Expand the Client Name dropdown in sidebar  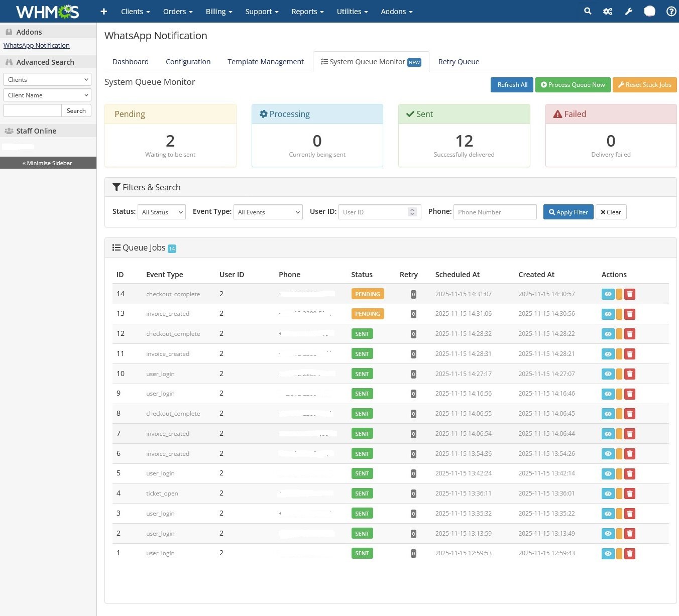(x=47, y=95)
